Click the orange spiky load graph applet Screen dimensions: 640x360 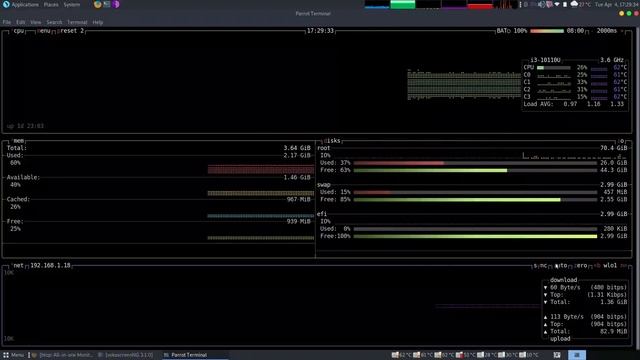505,4
